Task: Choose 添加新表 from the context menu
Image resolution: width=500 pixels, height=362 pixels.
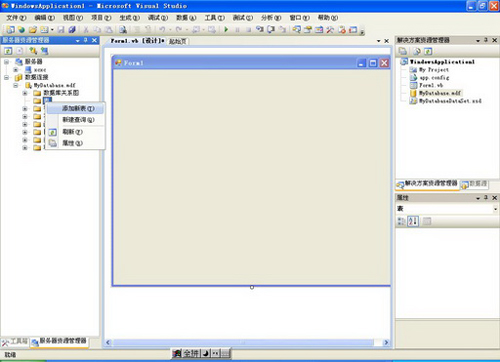Action: pos(75,108)
